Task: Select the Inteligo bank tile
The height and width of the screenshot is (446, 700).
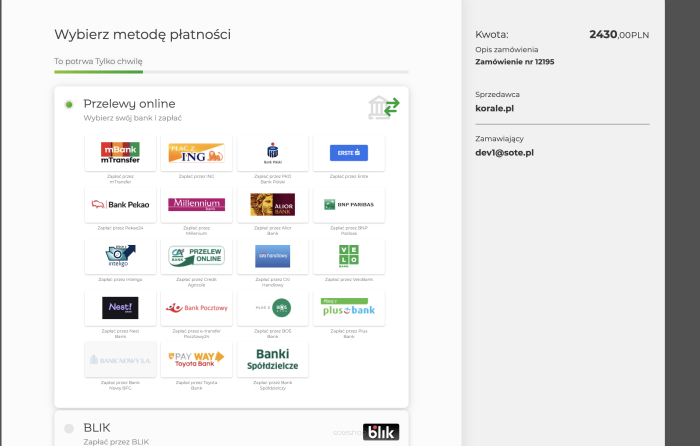Action: (x=120, y=256)
